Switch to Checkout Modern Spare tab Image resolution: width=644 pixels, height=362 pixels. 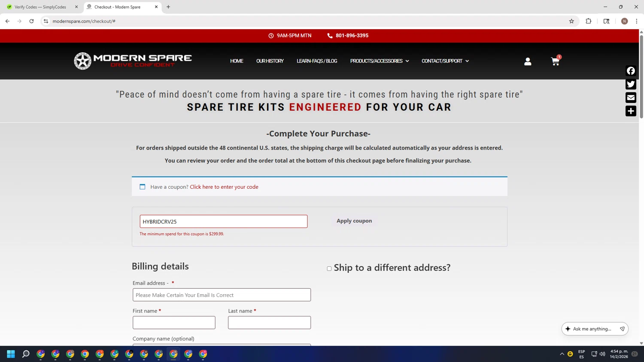[122, 7]
